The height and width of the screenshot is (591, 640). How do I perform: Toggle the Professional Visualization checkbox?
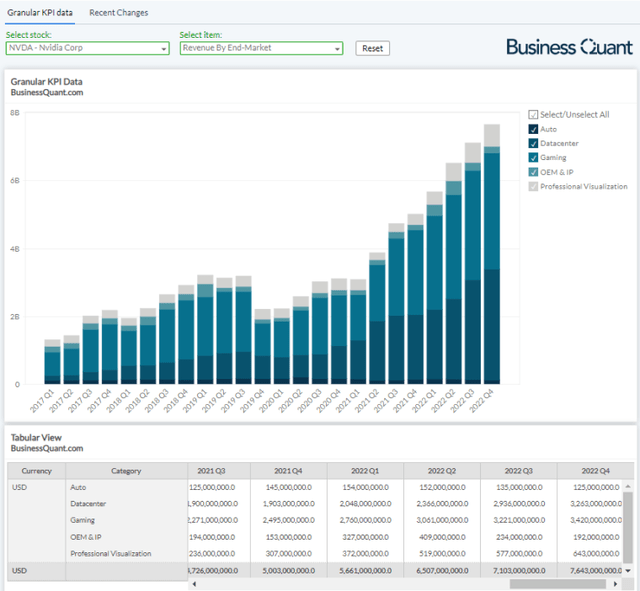533,186
